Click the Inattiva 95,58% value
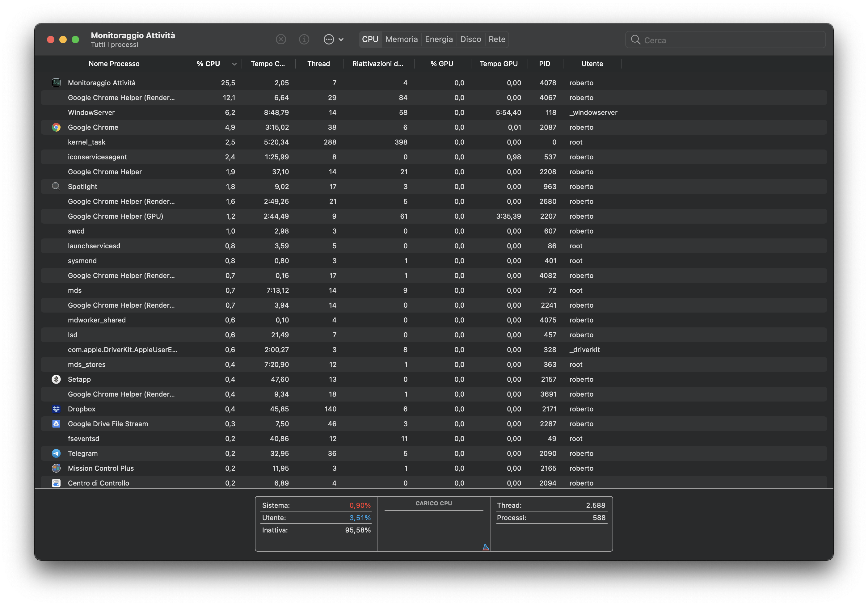The width and height of the screenshot is (868, 606). 358,530
